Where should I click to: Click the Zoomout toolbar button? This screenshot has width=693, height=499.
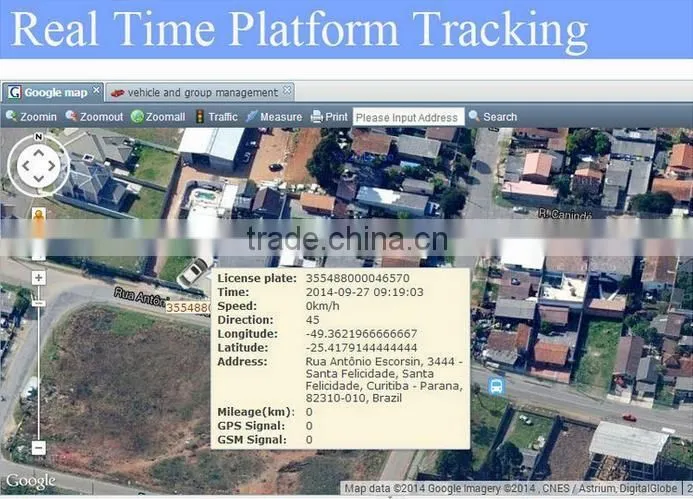(x=94, y=117)
